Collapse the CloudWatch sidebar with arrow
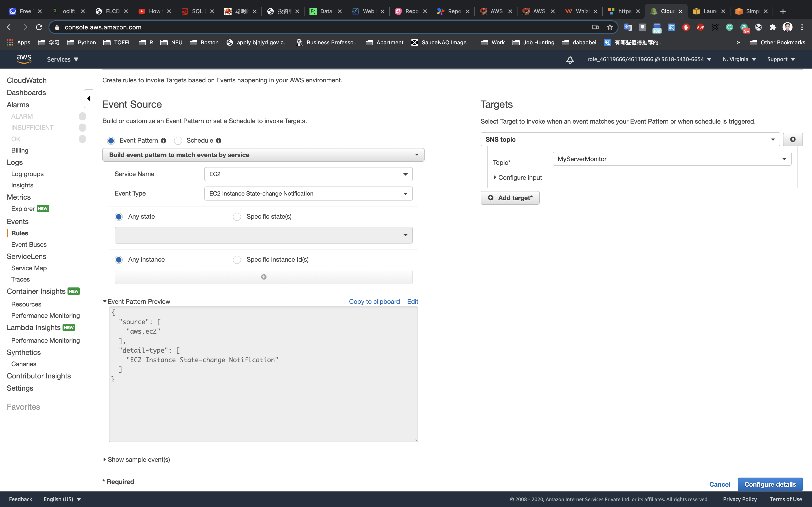Image resolution: width=812 pixels, height=507 pixels. (x=89, y=98)
